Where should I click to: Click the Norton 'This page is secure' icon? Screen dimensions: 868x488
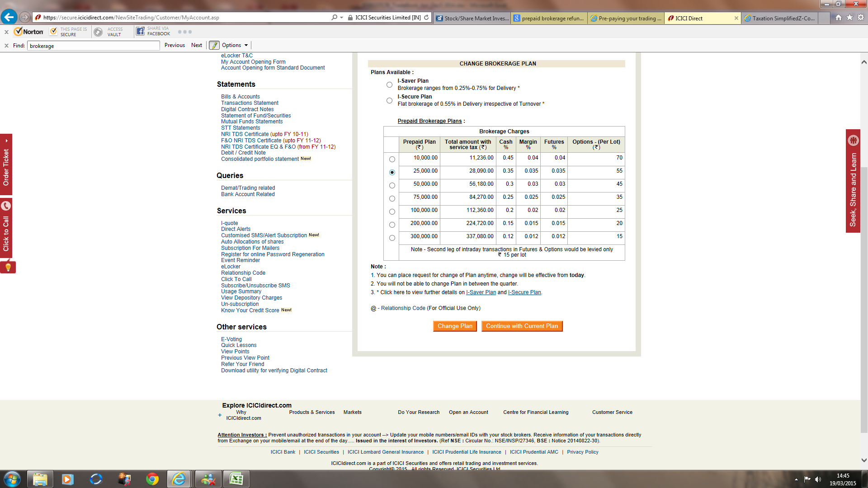point(53,32)
